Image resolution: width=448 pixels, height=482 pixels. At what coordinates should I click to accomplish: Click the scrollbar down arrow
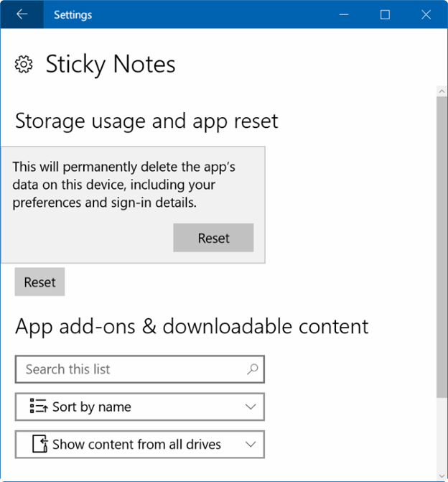(x=442, y=476)
